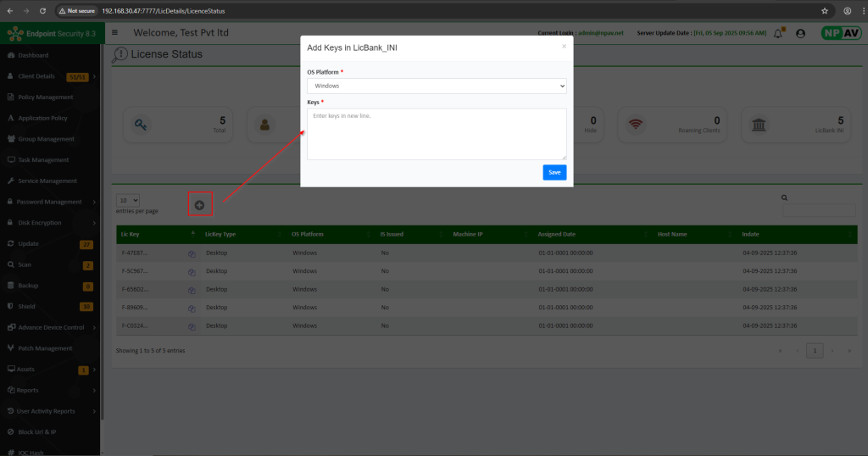Click the search magnifier icon above table
This screenshot has height=456, width=868.
coord(784,197)
